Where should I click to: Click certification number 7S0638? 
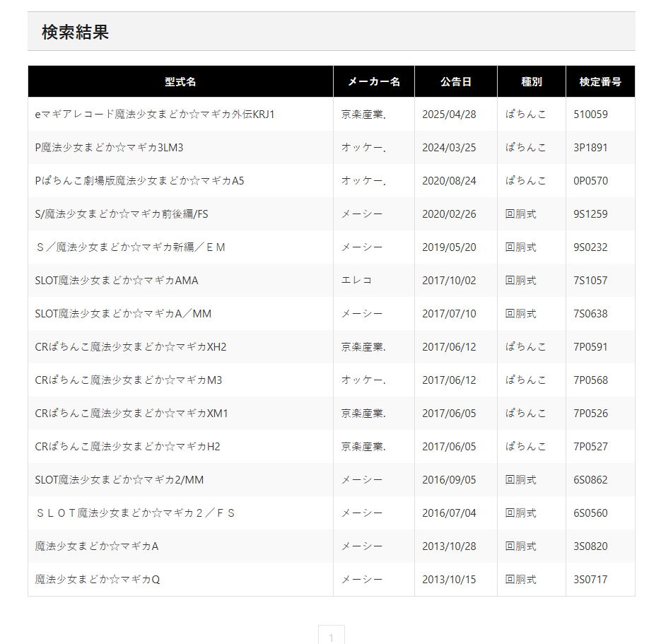tap(590, 314)
